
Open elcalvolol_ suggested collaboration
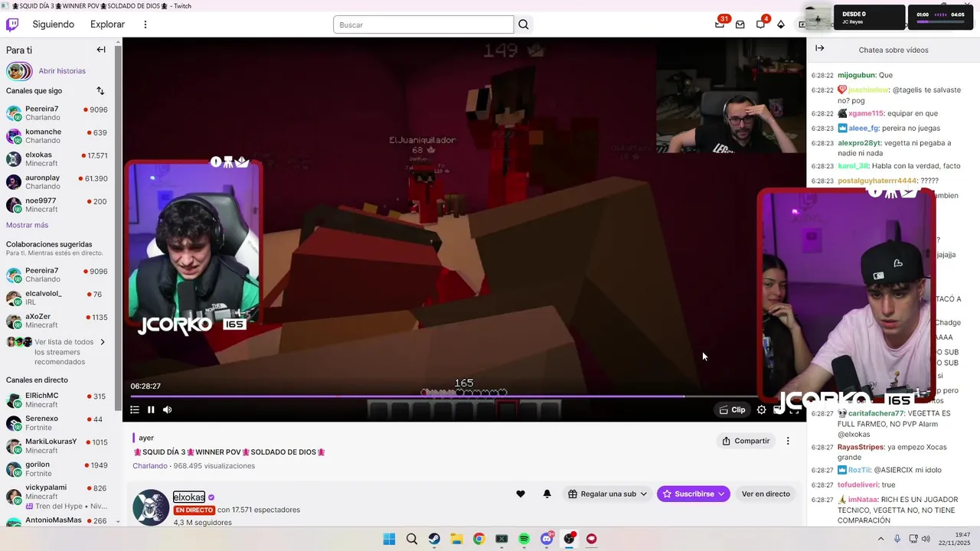tap(58, 298)
